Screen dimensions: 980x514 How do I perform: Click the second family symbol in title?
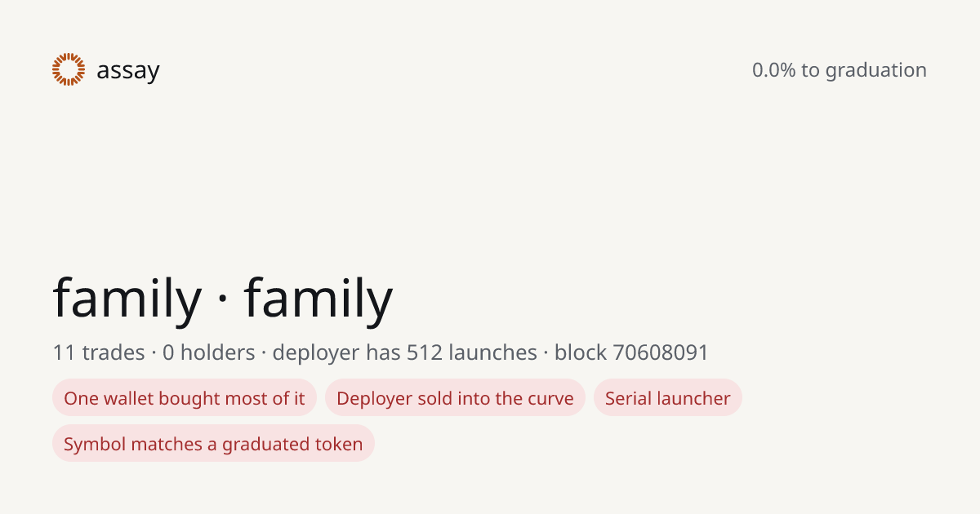(318, 299)
